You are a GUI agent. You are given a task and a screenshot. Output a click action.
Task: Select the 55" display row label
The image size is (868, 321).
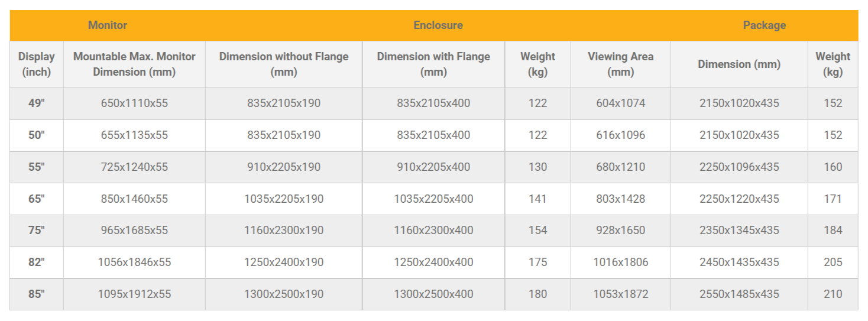coord(37,167)
